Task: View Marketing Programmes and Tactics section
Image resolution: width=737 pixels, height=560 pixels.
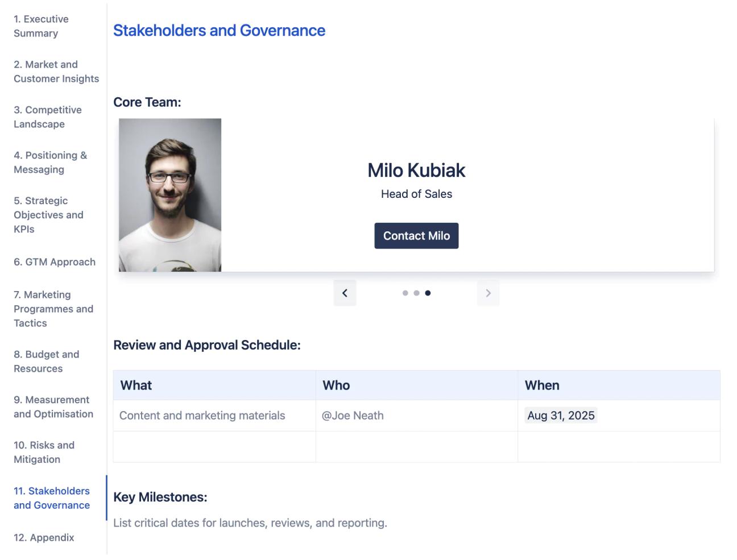Action: pyautogui.click(x=53, y=309)
